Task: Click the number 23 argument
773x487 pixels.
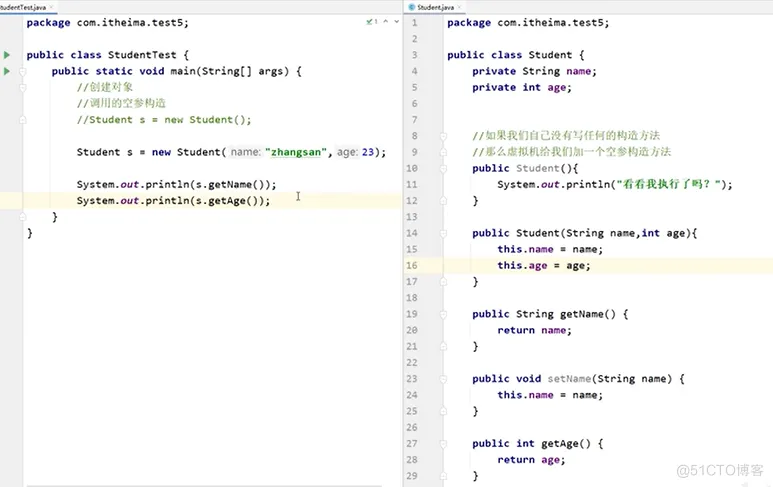Action: (x=368, y=152)
